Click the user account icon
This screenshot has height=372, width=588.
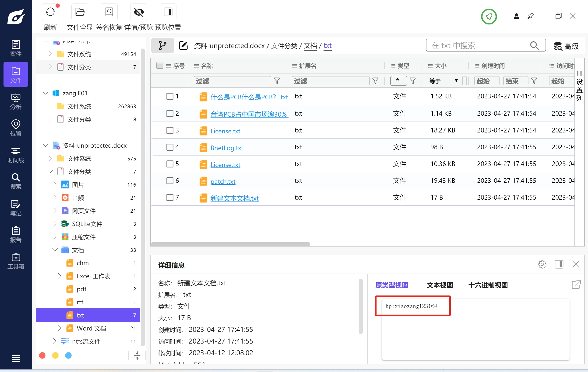click(x=516, y=16)
